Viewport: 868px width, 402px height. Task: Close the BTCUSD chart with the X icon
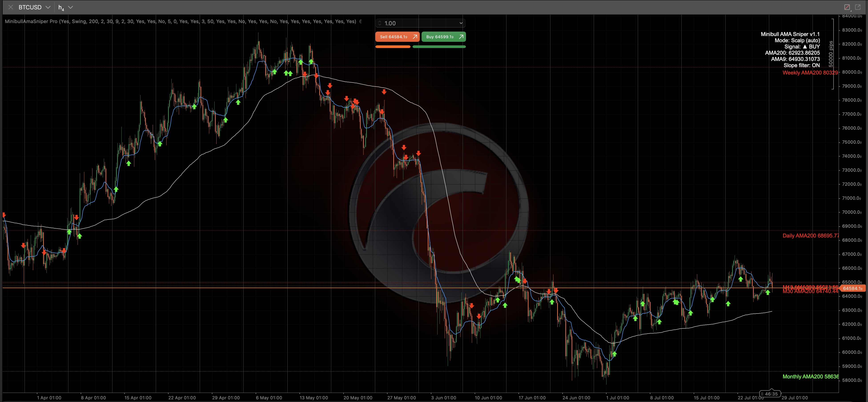coord(11,7)
